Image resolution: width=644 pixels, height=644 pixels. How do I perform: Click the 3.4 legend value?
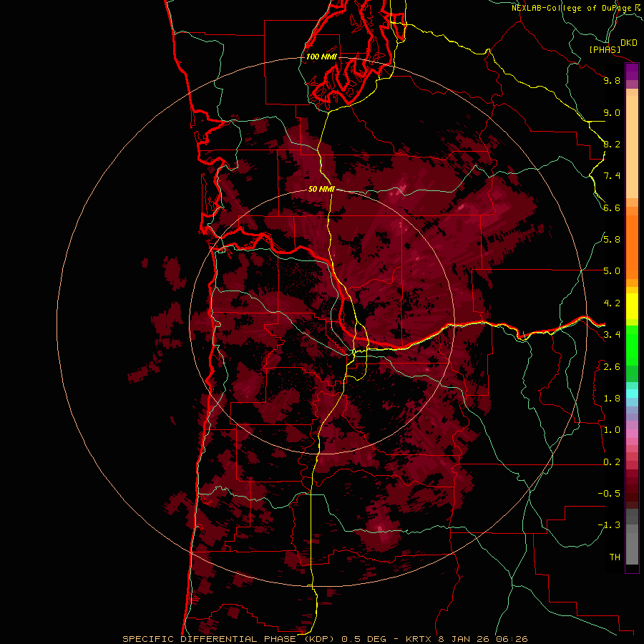(612, 335)
